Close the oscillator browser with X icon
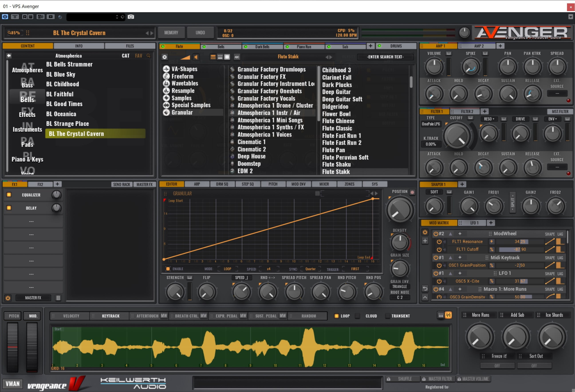The width and height of the screenshot is (575, 392). point(165,57)
